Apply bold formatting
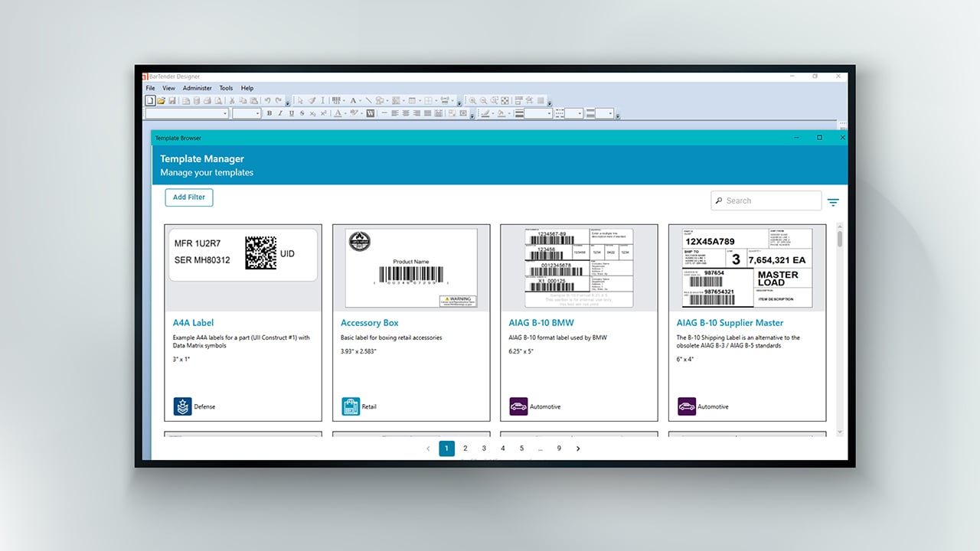 click(269, 113)
